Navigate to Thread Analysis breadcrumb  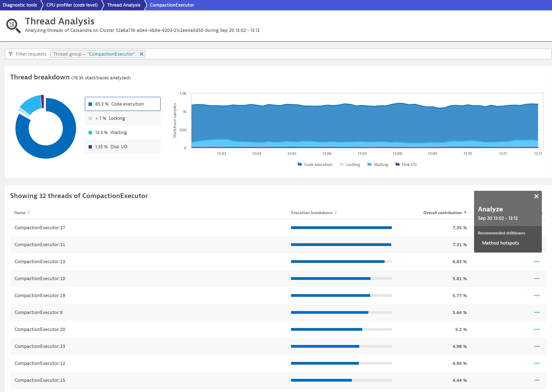124,5
